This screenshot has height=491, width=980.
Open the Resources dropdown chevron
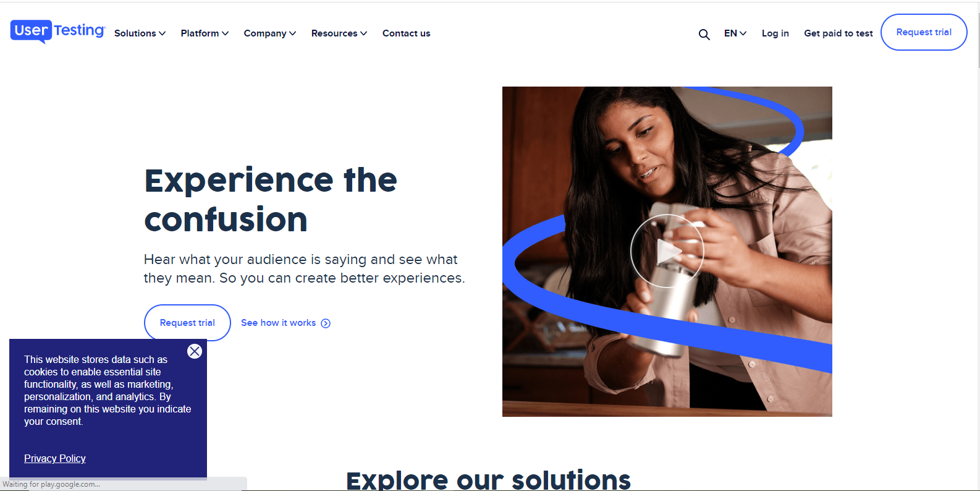(364, 33)
